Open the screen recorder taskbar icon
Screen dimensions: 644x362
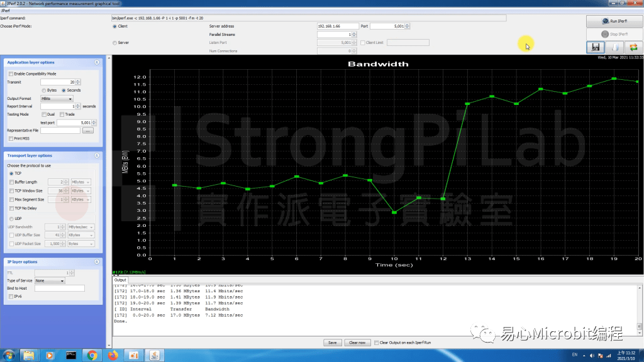[134, 356]
